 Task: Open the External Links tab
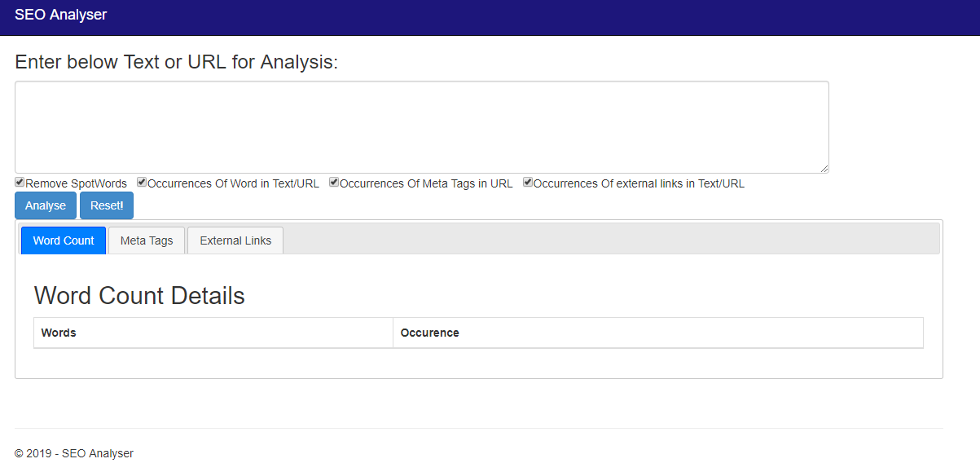235,240
